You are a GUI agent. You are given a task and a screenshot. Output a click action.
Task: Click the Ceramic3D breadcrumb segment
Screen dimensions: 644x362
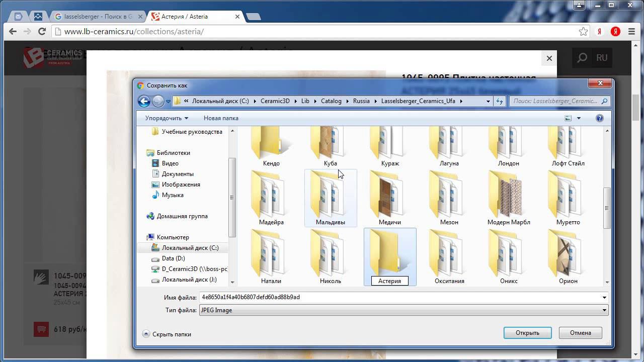[275, 101]
